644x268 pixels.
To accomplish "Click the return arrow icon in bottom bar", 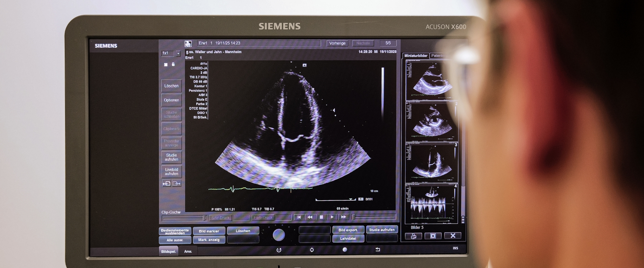I will pos(378,249).
